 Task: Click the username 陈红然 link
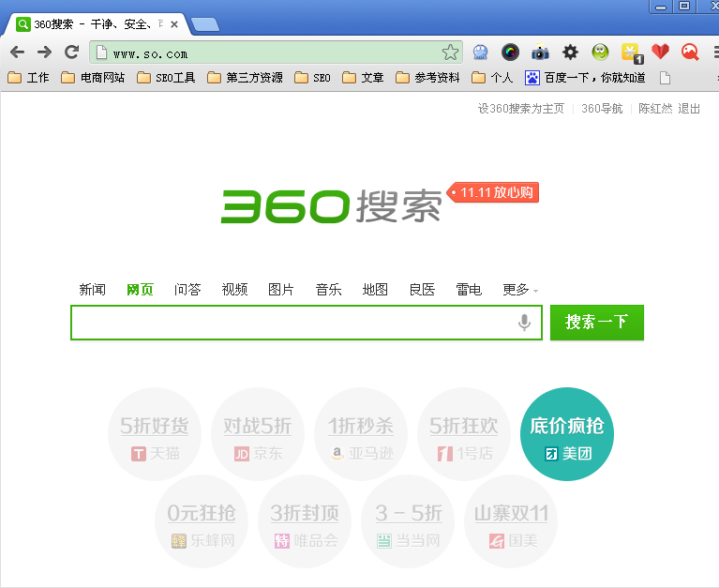pyautogui.click(x=655, y=109)
